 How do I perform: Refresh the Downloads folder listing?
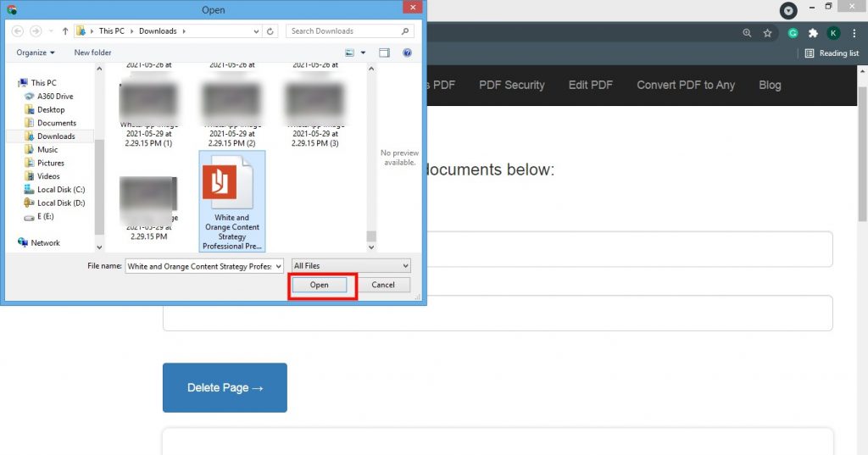[270, 31]
